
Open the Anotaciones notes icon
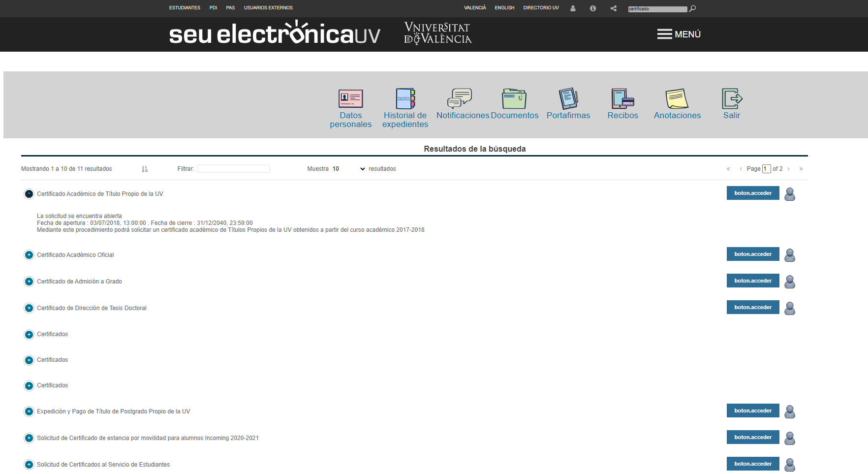677,99
